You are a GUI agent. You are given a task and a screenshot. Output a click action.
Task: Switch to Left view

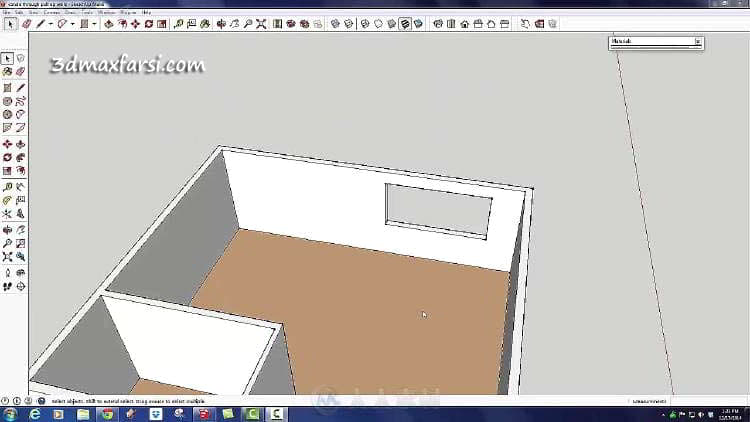pyautogui.click(x=504, y=23)
